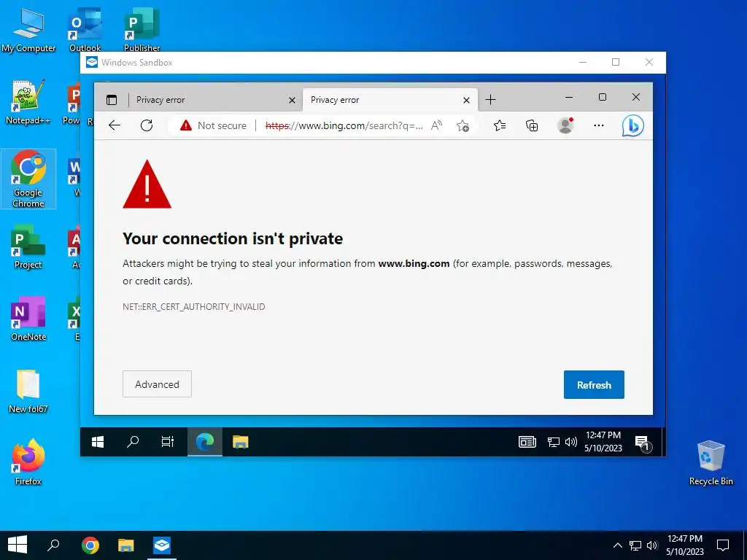747x560 pixels.
Task: Maximize the Edge browser window
Action: [x=602, y=97]
